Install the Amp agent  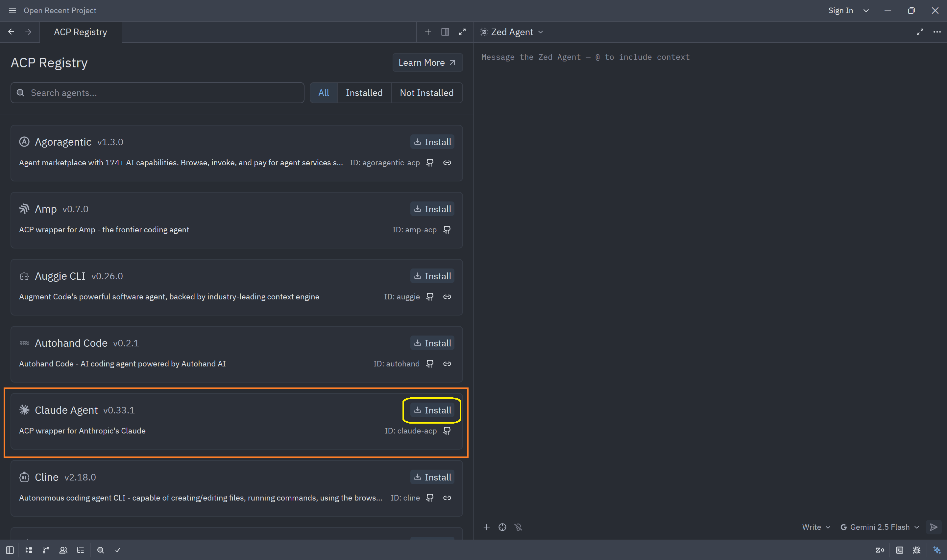click(432, 209)
